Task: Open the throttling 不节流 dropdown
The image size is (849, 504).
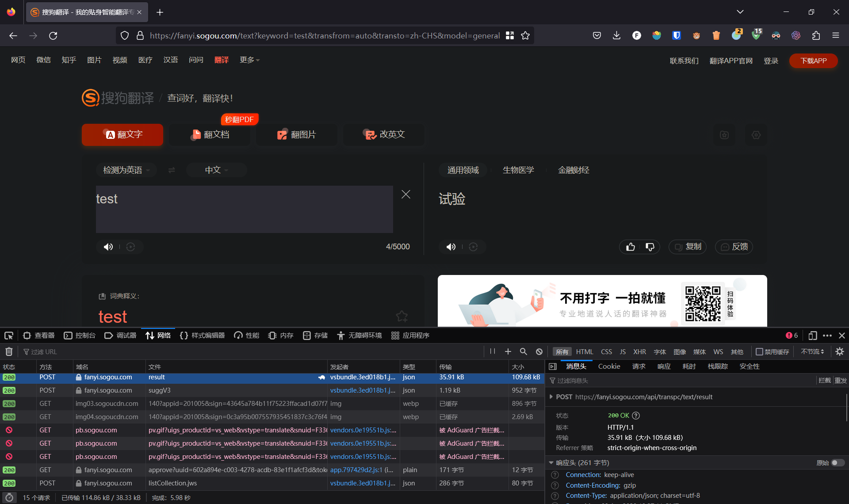Action: [x=813, y=352]
